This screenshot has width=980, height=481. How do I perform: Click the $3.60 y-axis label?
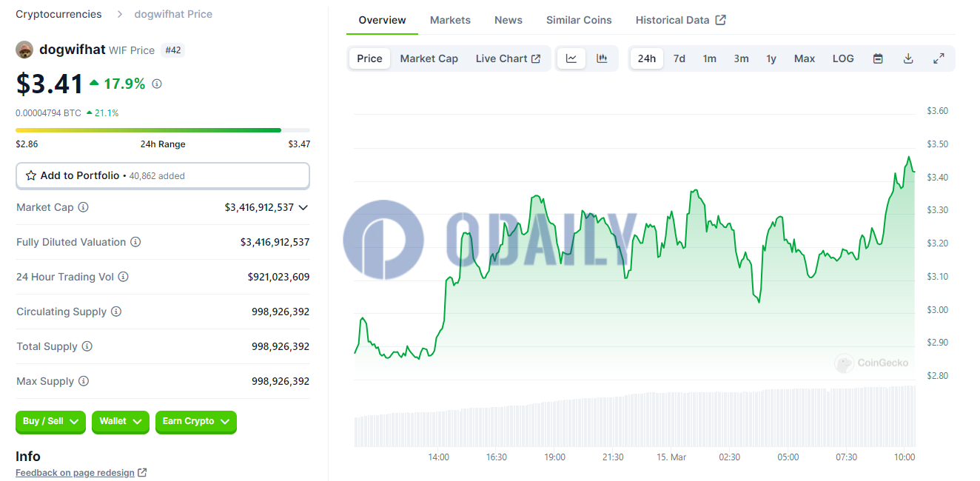[938, 111]
